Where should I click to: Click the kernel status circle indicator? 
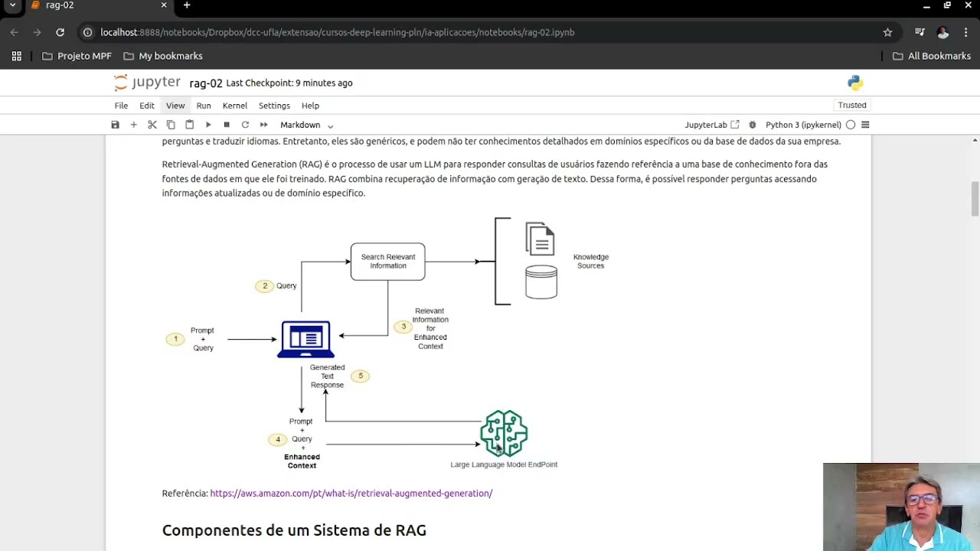[851, 125]
